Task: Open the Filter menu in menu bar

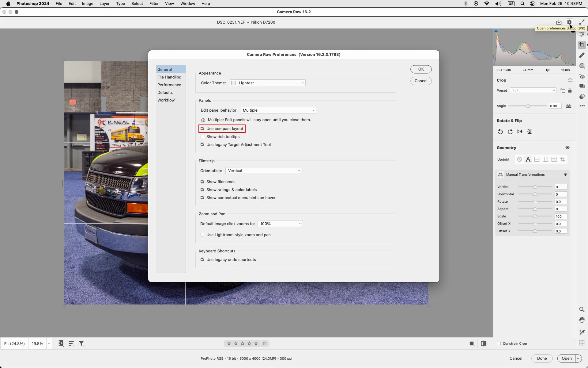Action: [154, 4]
